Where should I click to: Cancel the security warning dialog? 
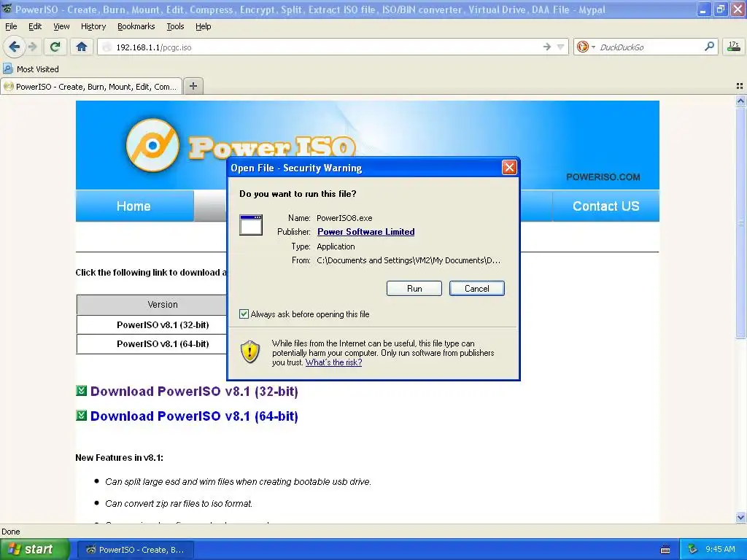pos(476,289)
